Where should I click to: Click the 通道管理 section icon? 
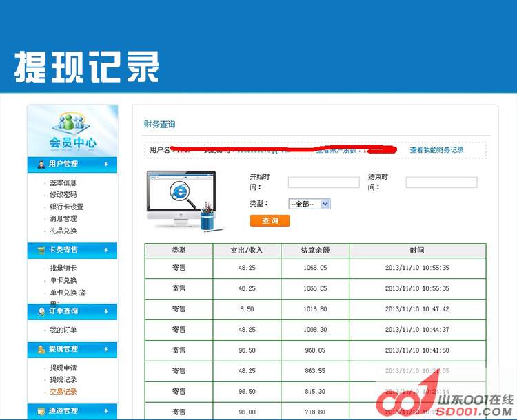tap(41, 411)
